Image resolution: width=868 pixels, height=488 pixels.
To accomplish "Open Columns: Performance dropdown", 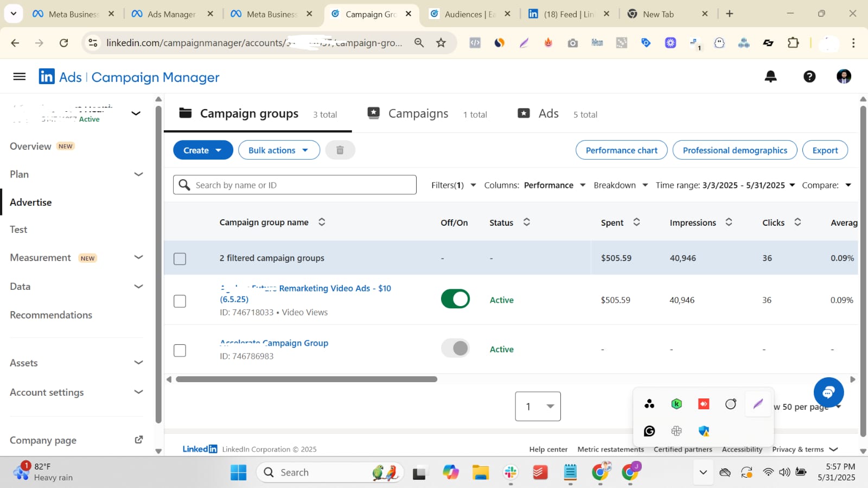I will [535, 185].
